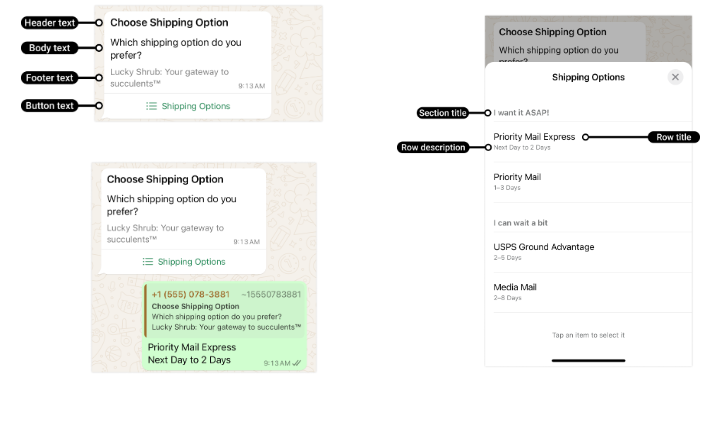Screen dimensions: 717x432
Task: Click list icon in lower-left message button
Action: [148, 262]
